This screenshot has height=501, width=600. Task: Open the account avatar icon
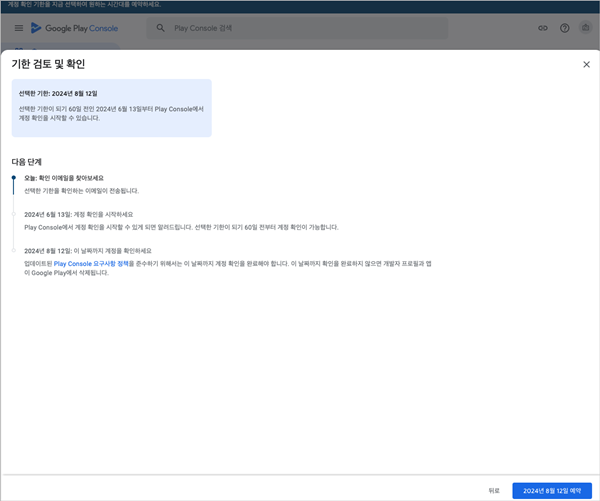[585, 28]
